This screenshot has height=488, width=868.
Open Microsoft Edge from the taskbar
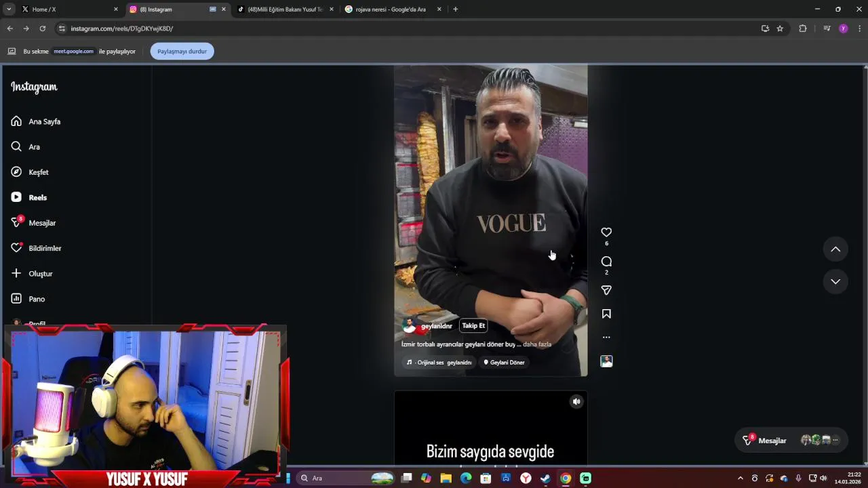coord(466,478)
